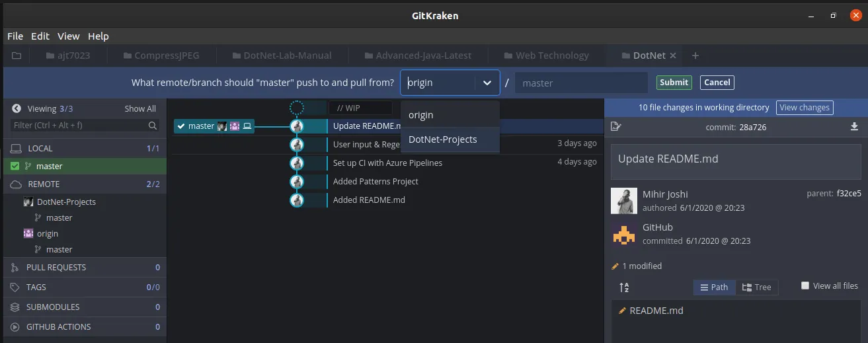
Task: Click the WIP dashed circle node
Action: click(297, 108)
